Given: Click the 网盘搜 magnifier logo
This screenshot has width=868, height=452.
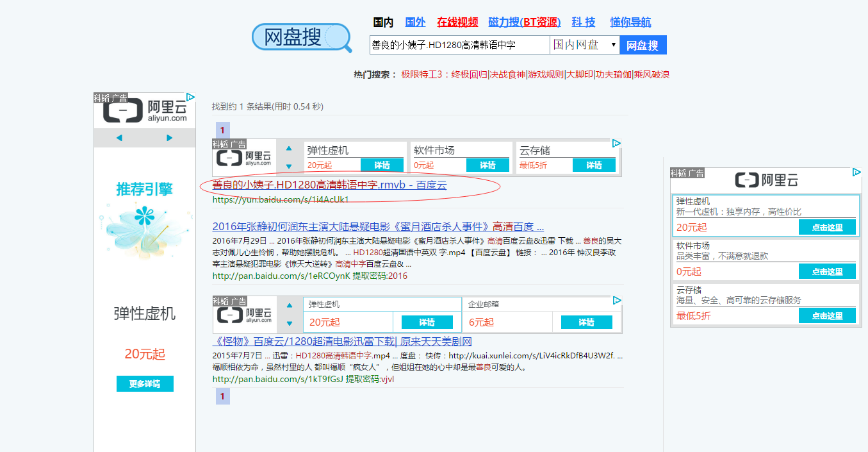Looking at the screenshot, I should click(302, 38).
